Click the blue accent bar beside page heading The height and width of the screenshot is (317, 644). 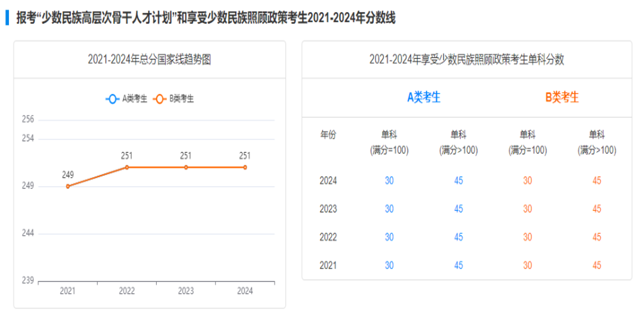pos(7,18)
